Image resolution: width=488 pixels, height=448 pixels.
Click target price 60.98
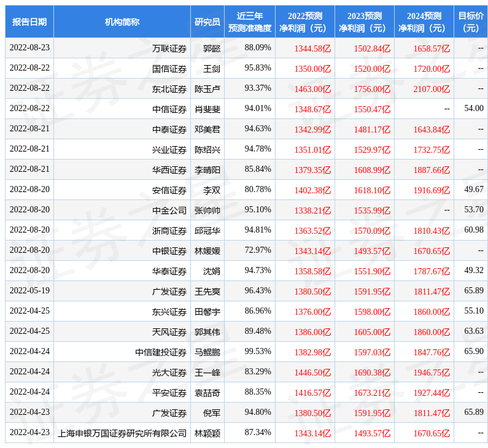[x=474, y=230]
